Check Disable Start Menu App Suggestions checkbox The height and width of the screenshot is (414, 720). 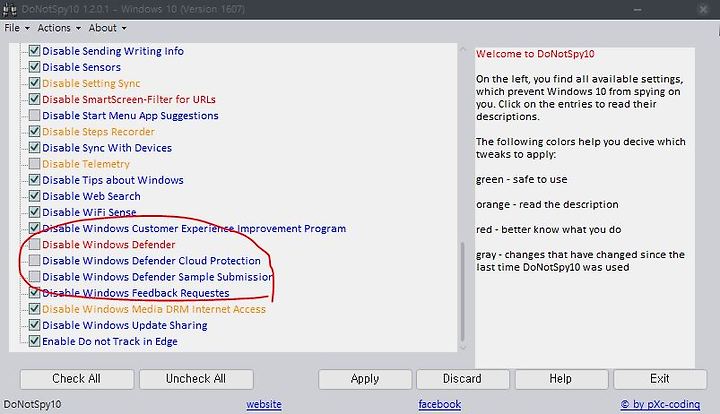pyautogui.click(x=34, y=115)
